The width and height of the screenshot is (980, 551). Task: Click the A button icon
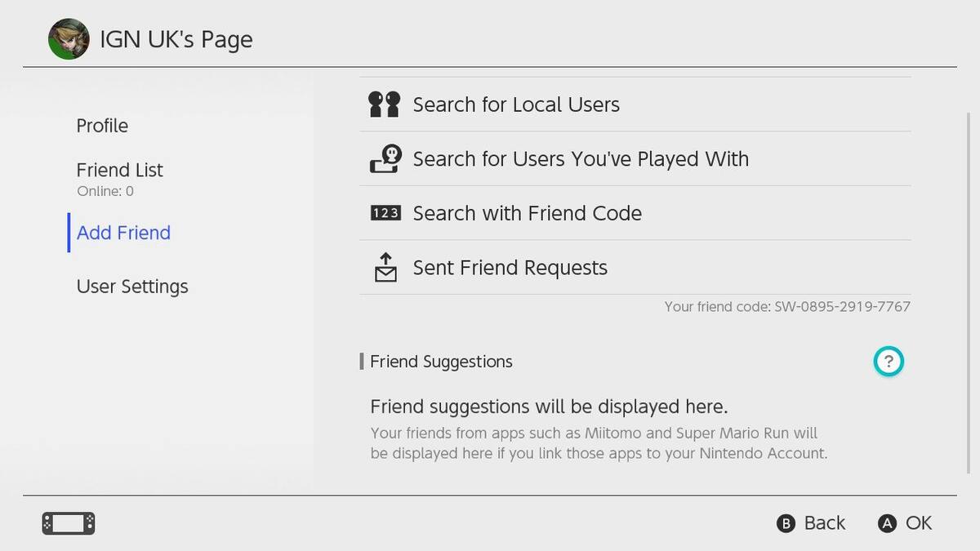887,524
